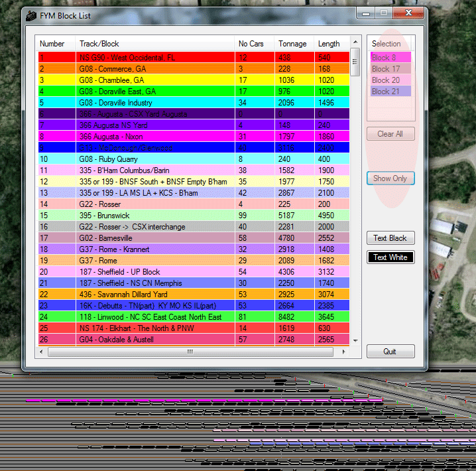Image resolution: width=476 pixels, height=471 pixels.
Task: Click the Show Only button
Action: 390,178
